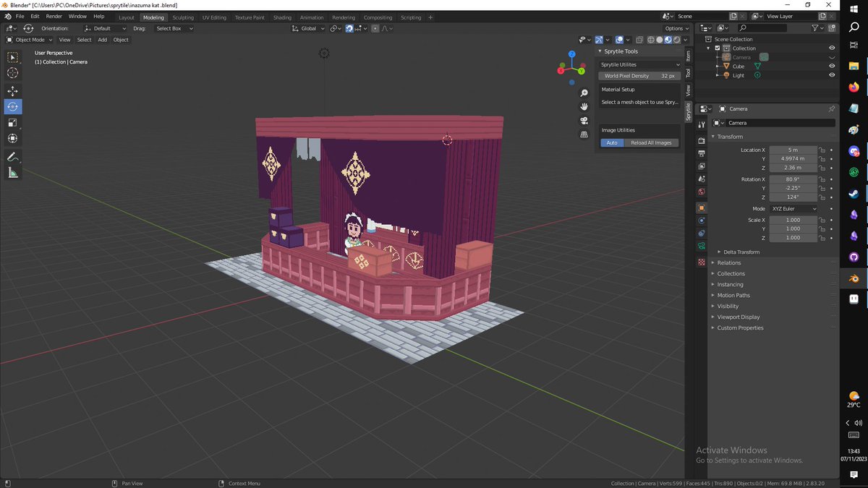Open View Layer properties tab icon

click(701, 166)
